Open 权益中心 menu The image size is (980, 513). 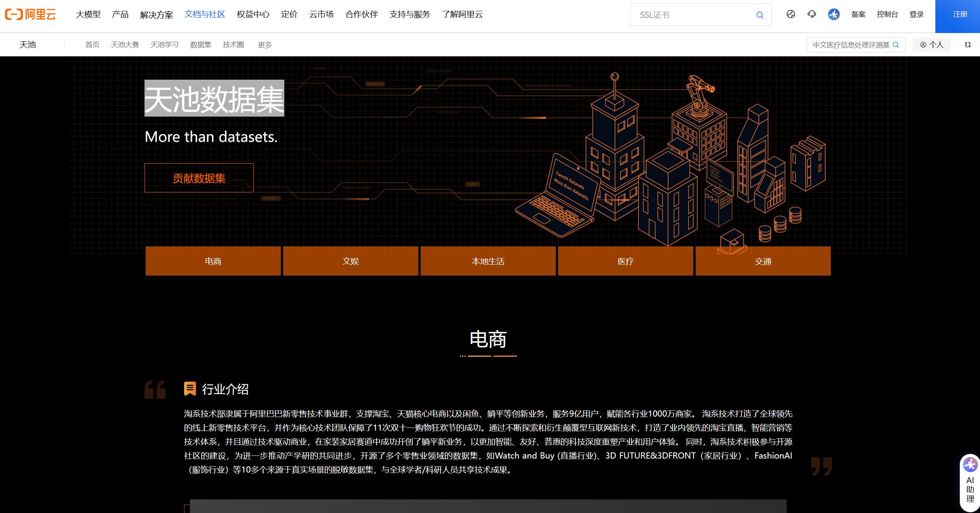(253, 14)
